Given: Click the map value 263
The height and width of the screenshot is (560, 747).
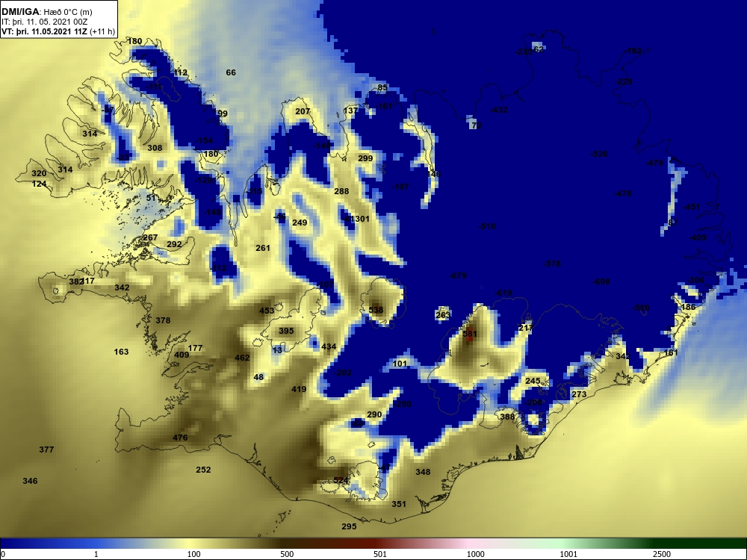Looking at the screenshot, I should click(443, 315).
